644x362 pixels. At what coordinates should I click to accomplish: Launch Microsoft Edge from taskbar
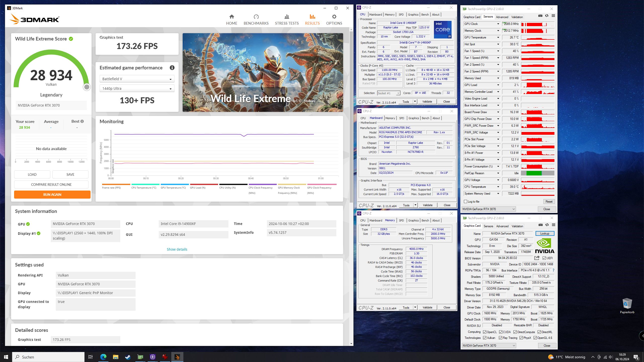[103, 357]
